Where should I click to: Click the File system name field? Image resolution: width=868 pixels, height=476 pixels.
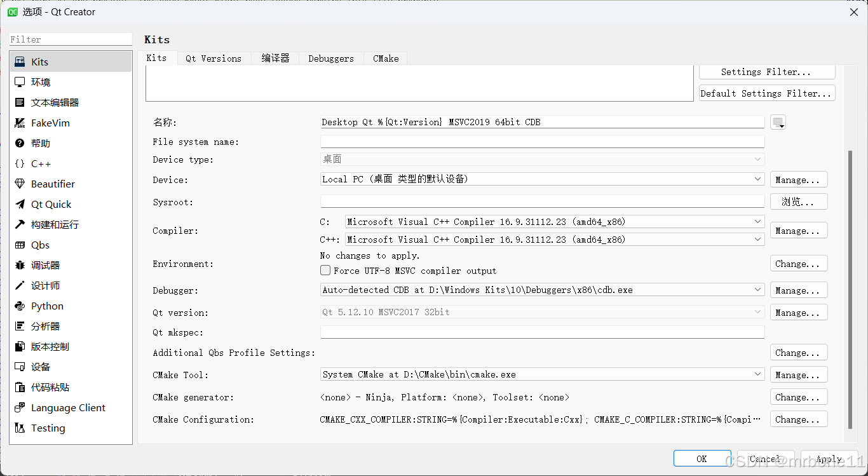point(542,141)
